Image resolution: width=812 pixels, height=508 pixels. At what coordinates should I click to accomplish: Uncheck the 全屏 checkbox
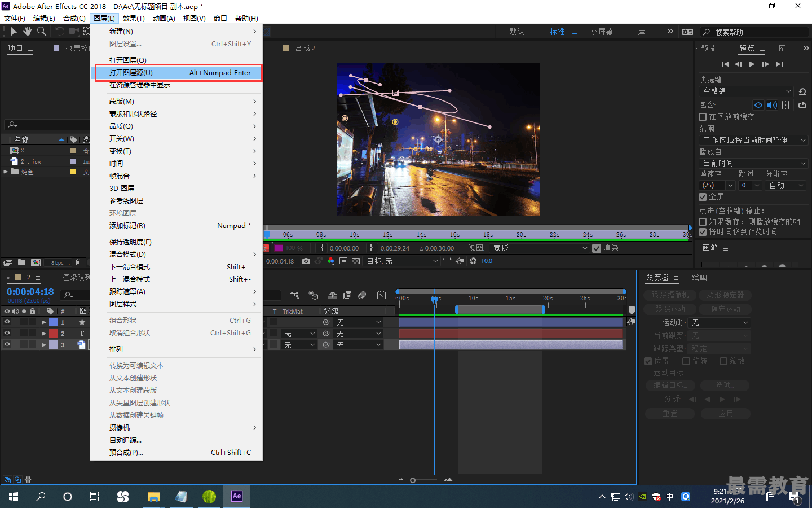pyautogui.click(x=703, y=197)
